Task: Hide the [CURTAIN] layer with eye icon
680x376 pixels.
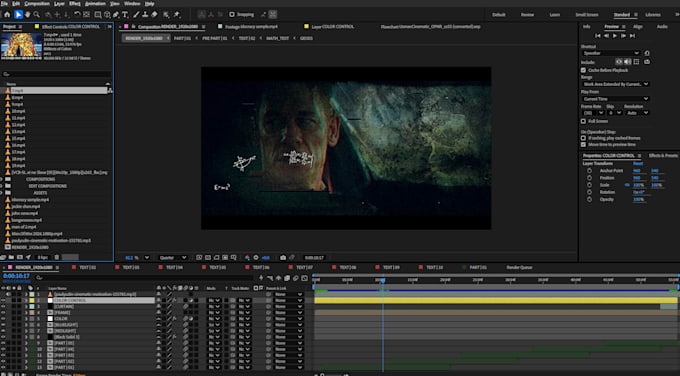Action: (x=3, y=306)
